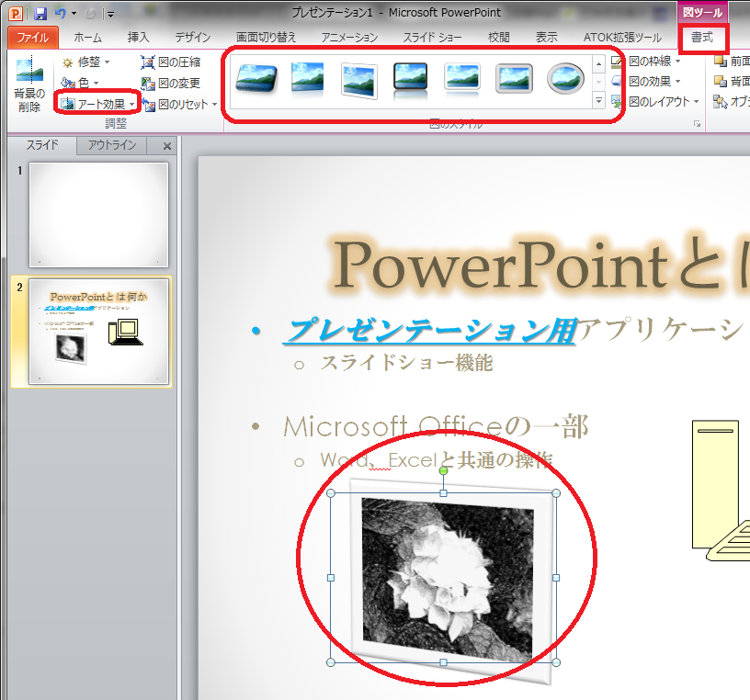Open the Customize Quick Access Toolbar dropdown
The height and width of the screenshot is (700, 750).
[x=110, y=15]
